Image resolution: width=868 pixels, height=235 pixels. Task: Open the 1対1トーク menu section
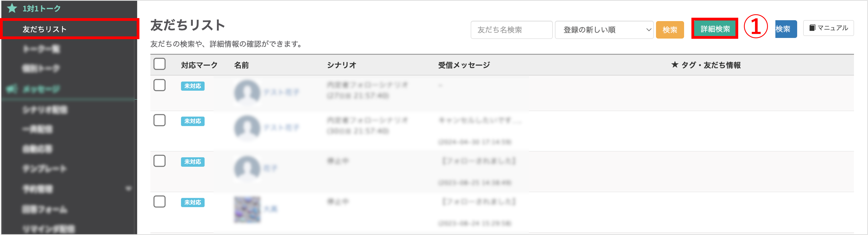pyautogui.click(x=41, y=8)
